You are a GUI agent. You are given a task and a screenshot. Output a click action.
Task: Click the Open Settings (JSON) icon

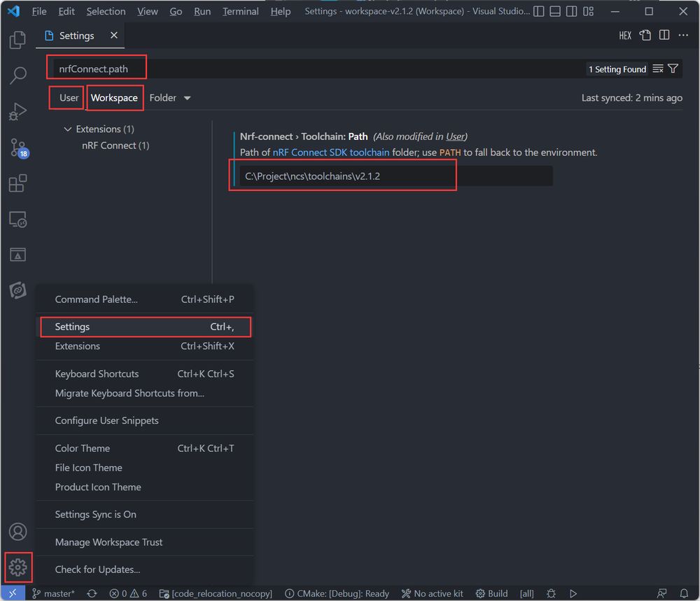coord(645,36)
